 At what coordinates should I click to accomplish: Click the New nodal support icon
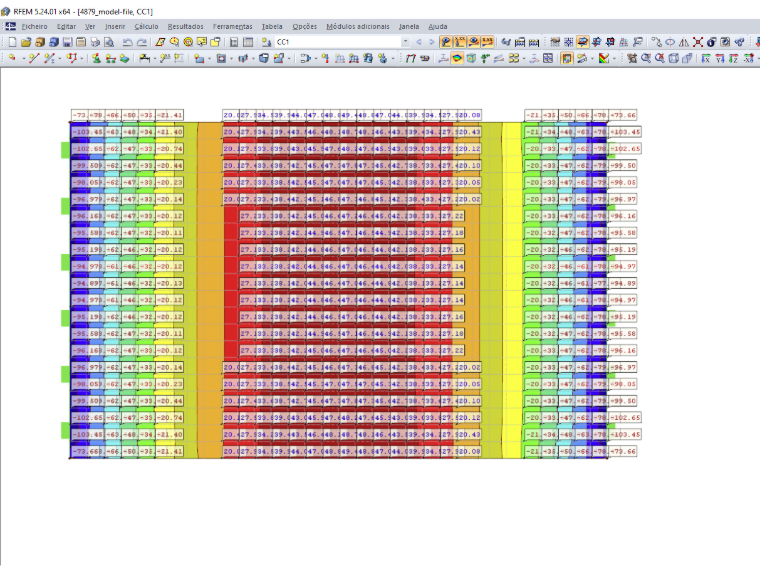(x=96, y=58)
